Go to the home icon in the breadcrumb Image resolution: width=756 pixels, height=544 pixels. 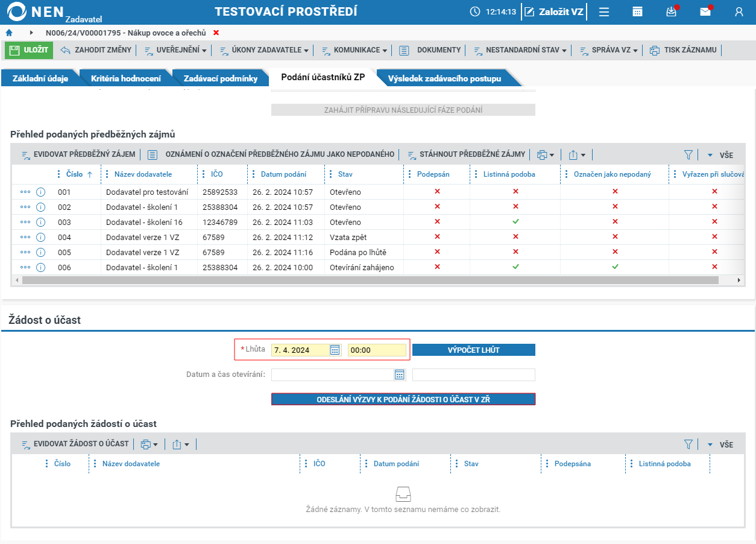tap(9, 33)
